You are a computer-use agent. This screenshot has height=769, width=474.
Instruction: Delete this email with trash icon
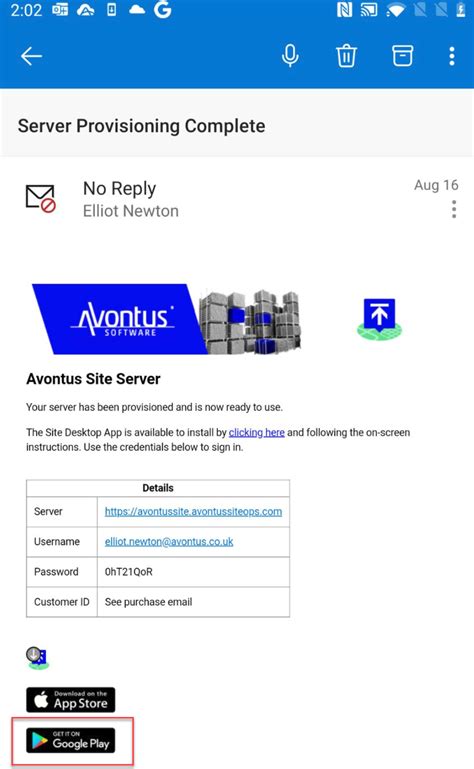(346, 55)
